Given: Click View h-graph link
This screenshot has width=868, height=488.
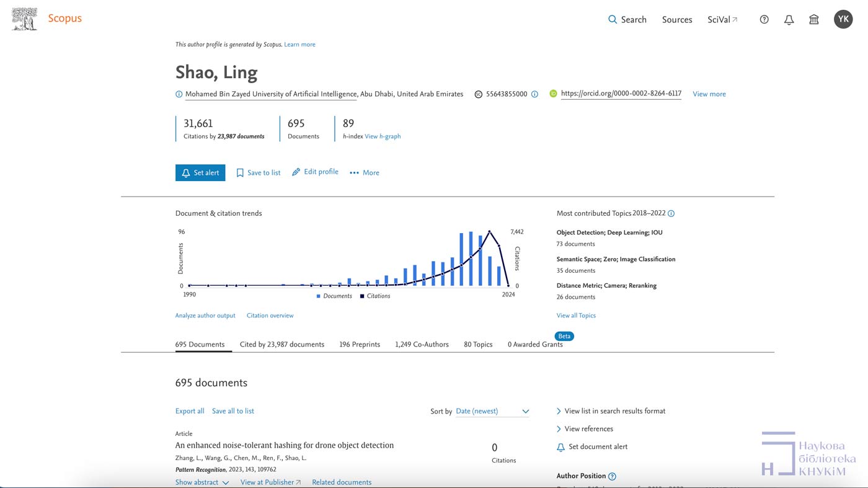Looking at the screenshot, I should click(x=383, y=136).
